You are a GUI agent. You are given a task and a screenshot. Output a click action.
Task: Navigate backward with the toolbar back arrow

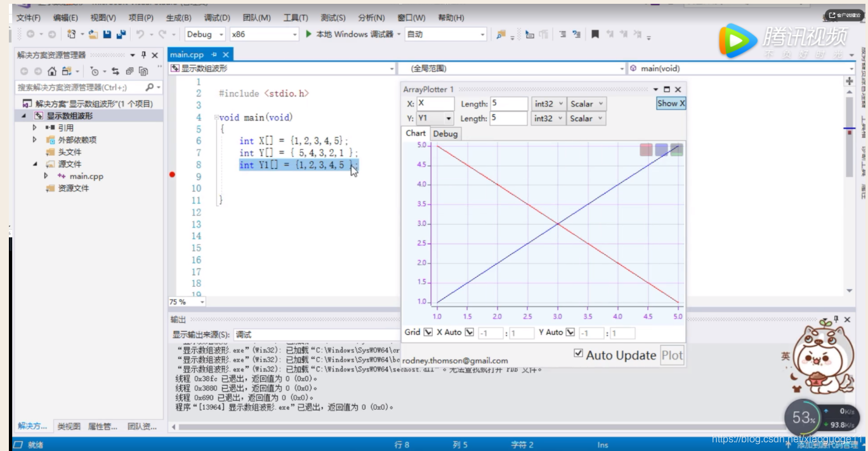click(30, 34)
